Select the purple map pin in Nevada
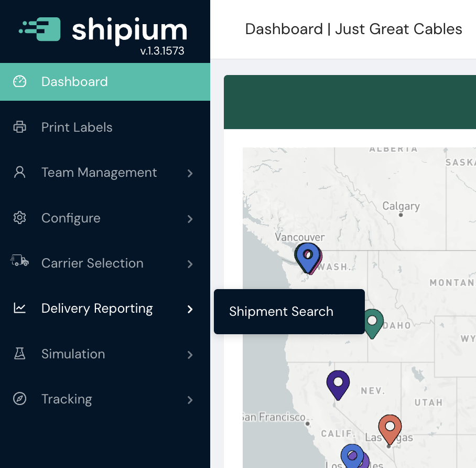Viewport: 476px width, 468px height. click(338, 385)
